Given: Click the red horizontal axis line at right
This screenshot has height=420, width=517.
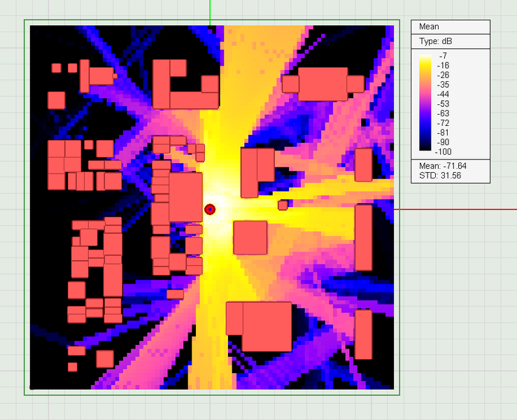Looking at the screenshot, I should click(455, 209).
